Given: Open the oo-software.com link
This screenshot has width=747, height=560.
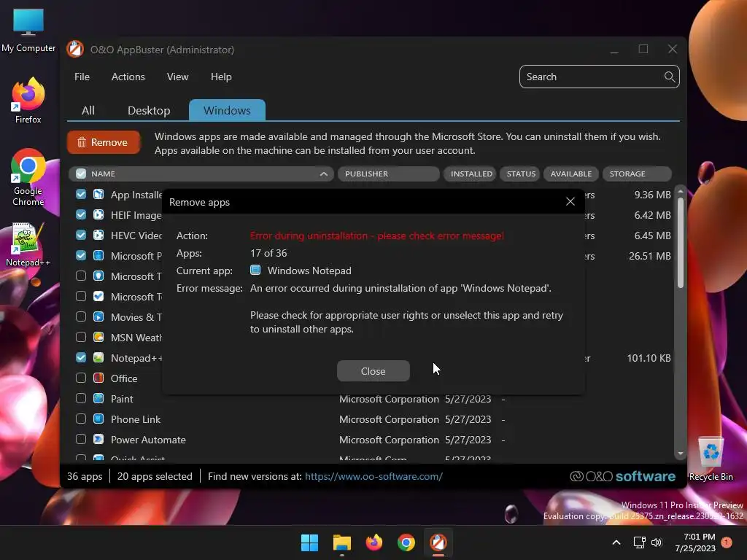Looking at the screenshot, I should 373,476.
